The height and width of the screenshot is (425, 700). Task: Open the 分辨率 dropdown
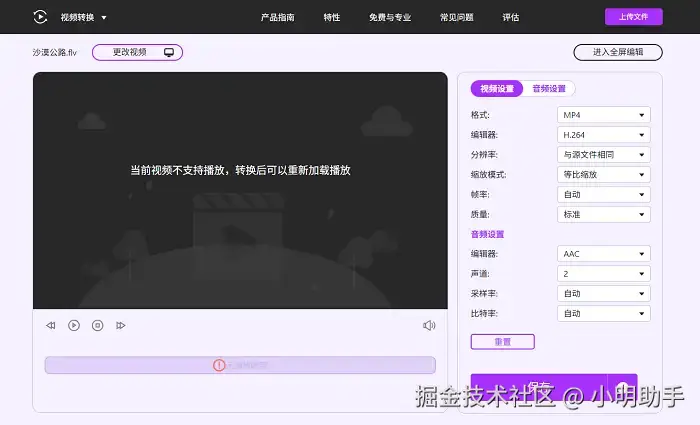604,155
